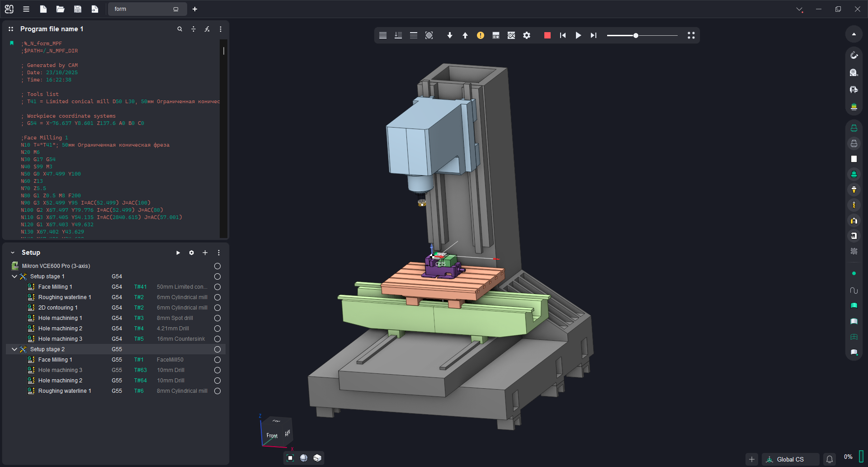Collapse Setup stage 2 tree node

(x=14, y=349)
